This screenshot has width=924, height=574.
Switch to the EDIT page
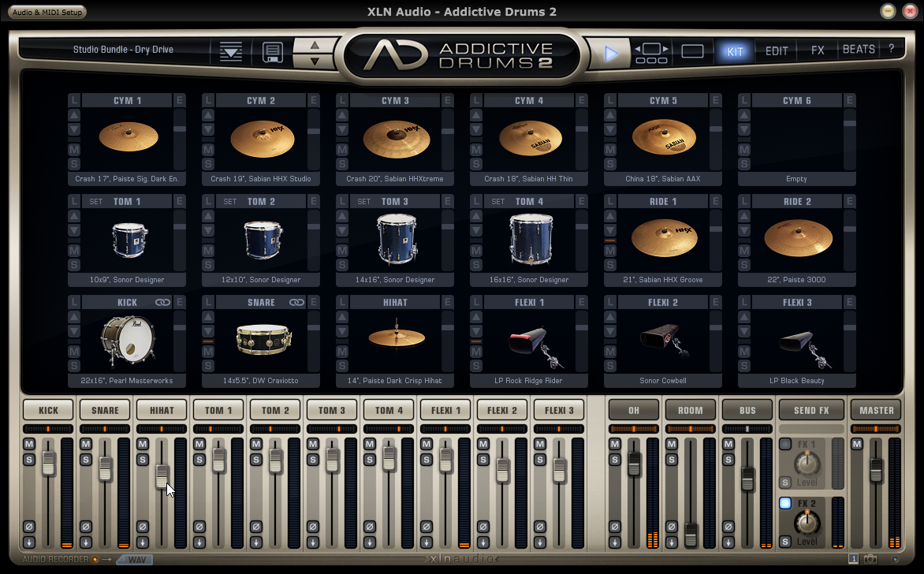point(777,51)
